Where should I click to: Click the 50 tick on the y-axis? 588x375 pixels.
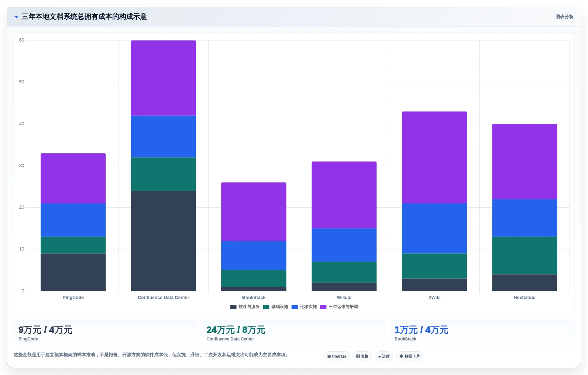(x=22, y=82)
